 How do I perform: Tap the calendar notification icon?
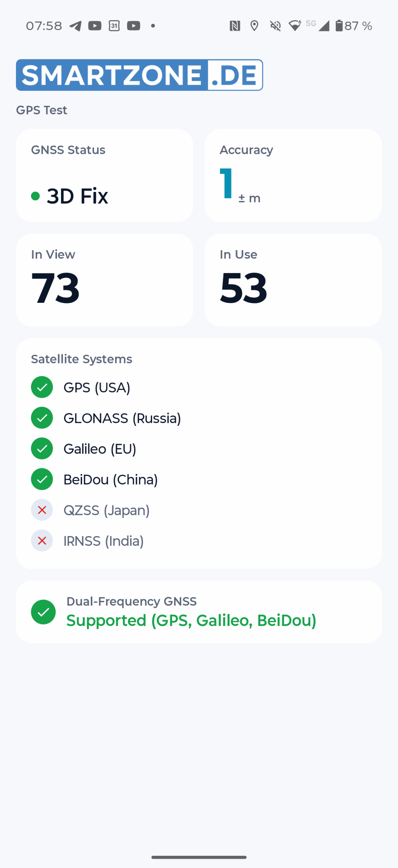[114, 26]
